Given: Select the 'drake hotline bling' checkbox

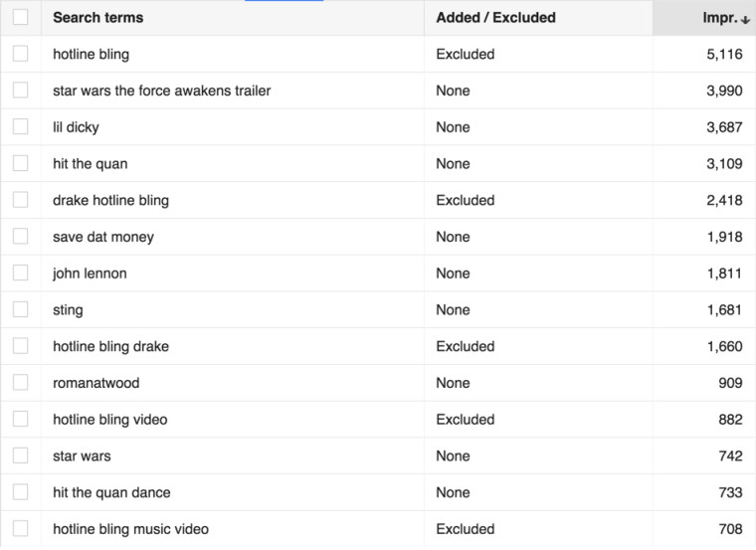Looking at the screenshot, I should coord(20,200).
